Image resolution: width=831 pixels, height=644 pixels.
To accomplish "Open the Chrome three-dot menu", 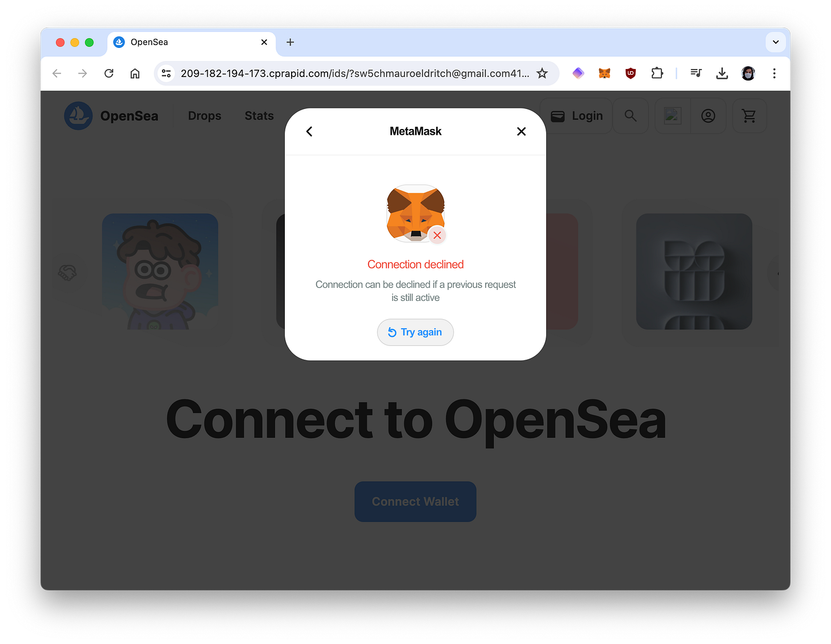I will 774,73.
